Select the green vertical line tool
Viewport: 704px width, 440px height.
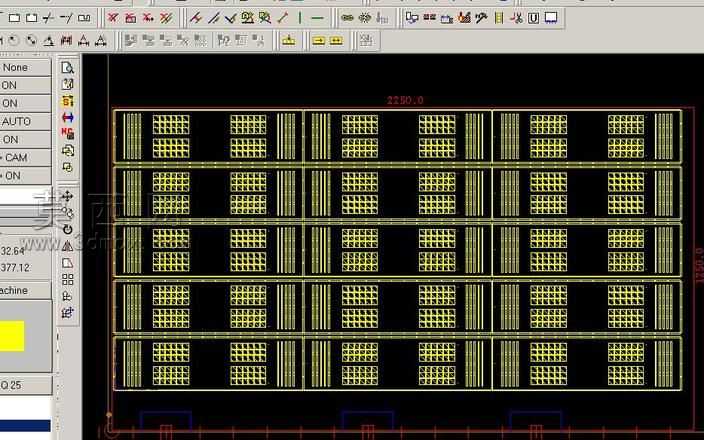click(x=300, y=18)
